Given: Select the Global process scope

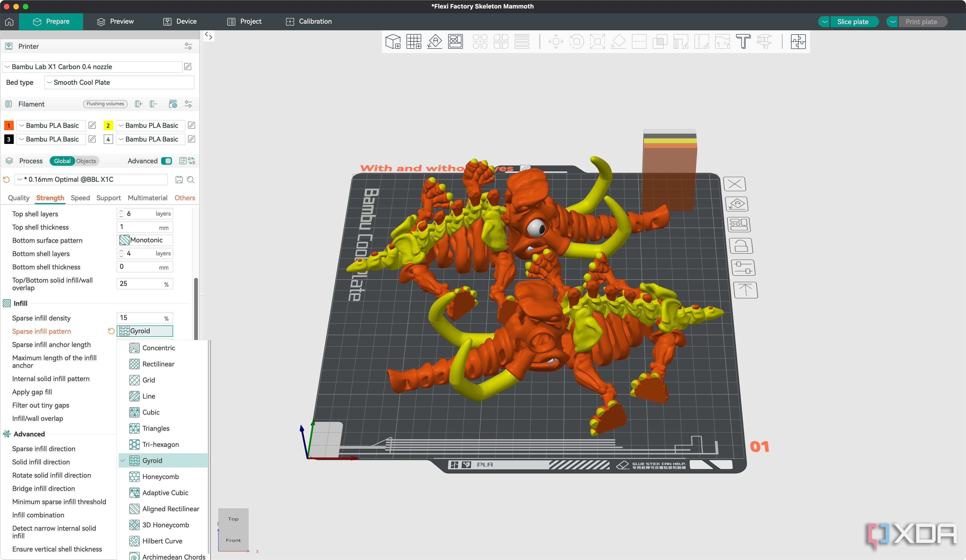Looking at the screenshot, I should pos(62,161).
